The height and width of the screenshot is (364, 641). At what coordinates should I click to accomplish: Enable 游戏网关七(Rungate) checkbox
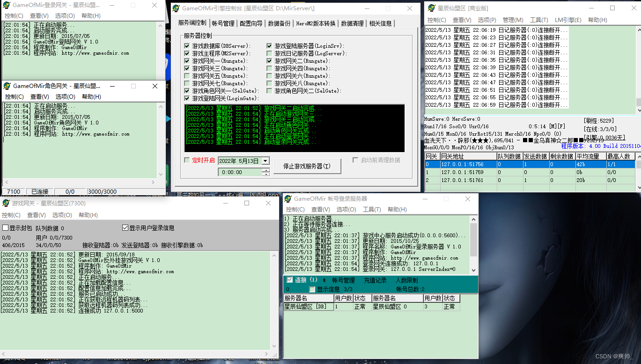point(187,83)
